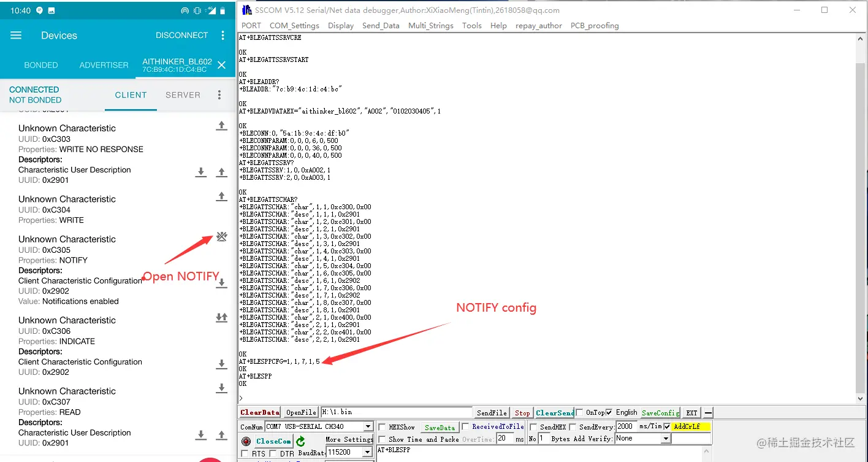
Task: Click the green refresh ports icon
Action: [300, 441]
